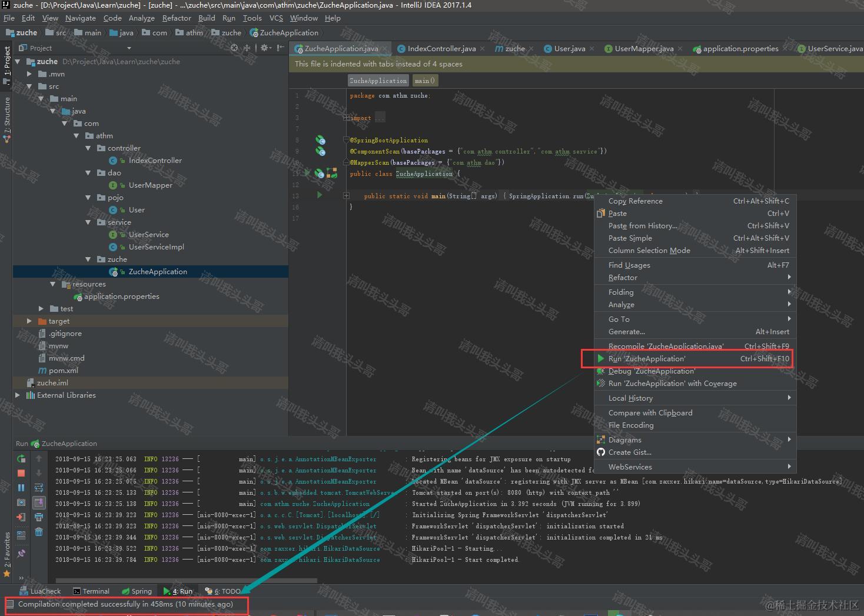Collapse all nodes in Project tree

point(247,48)
